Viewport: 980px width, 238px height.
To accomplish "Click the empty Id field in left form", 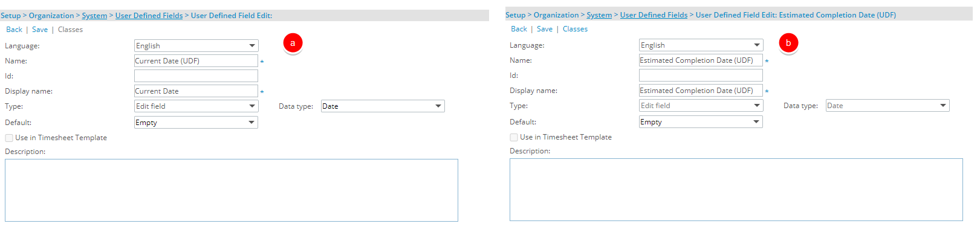I will [196, 76].
